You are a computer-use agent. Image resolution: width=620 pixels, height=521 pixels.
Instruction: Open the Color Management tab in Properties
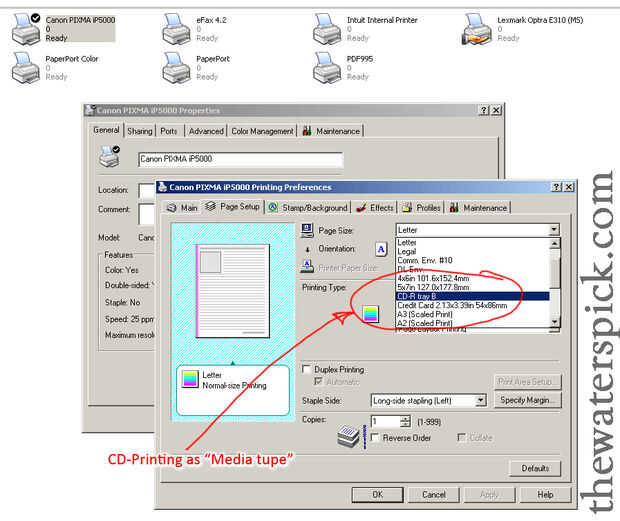click(262, 131)
